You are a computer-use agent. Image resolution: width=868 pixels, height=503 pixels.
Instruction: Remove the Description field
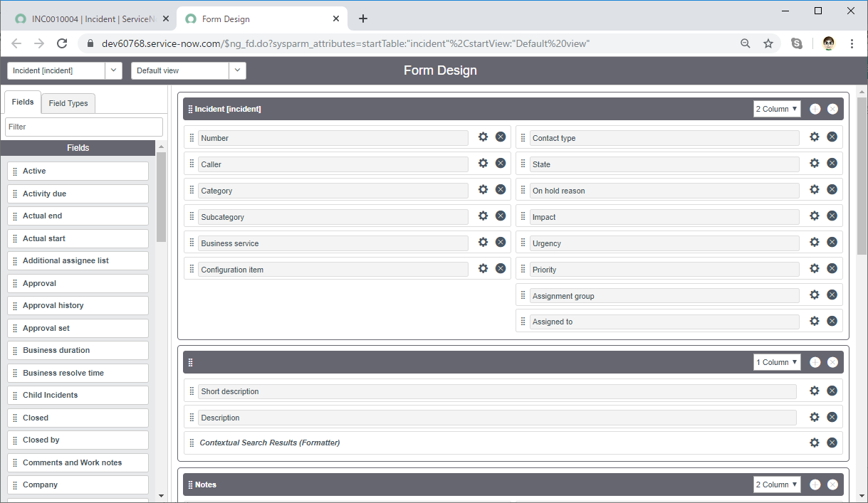click(x=832, y=417)
